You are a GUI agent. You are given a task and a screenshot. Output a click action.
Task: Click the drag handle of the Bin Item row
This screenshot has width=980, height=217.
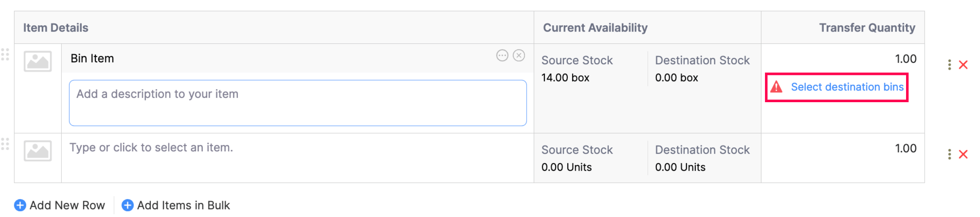pyautogui.click(x=5, y=54)
